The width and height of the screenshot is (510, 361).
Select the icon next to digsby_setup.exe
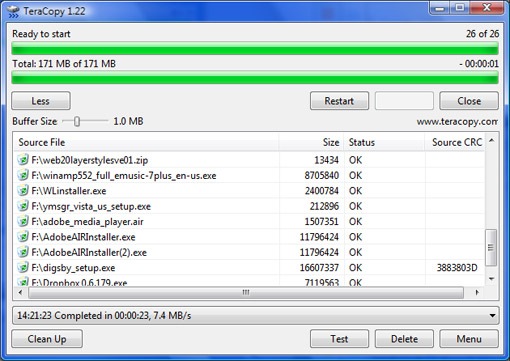click(23, 267)
